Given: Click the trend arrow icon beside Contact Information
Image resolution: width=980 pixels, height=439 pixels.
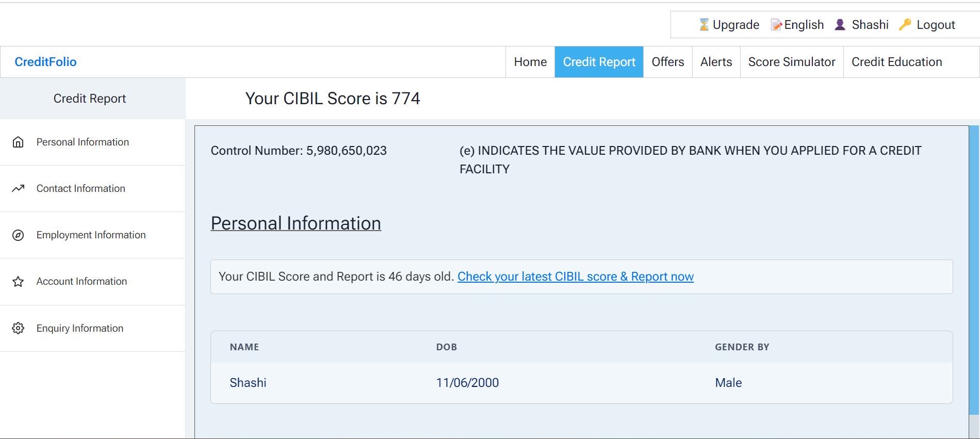Looking at the screenshot, I should click(18, 188).
